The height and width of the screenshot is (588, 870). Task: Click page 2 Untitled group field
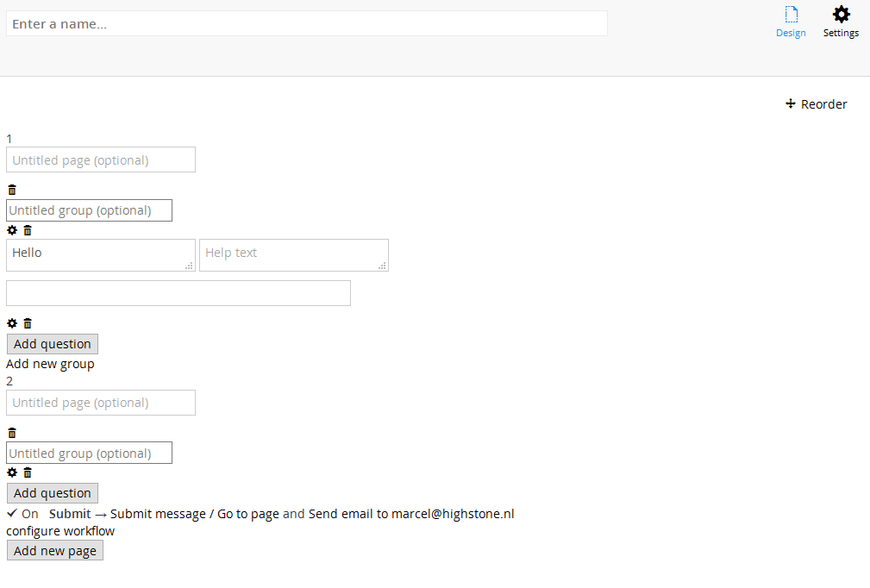tap(90, 453)
